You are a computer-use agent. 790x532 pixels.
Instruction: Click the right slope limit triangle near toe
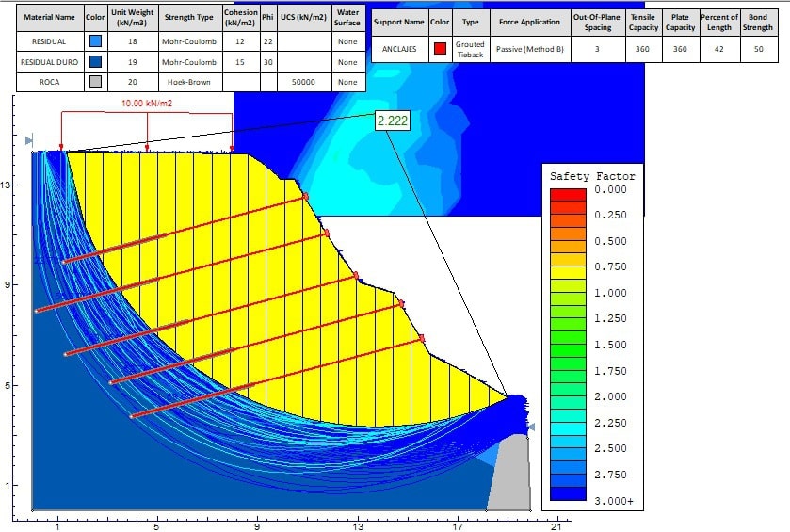pos(530,427)
